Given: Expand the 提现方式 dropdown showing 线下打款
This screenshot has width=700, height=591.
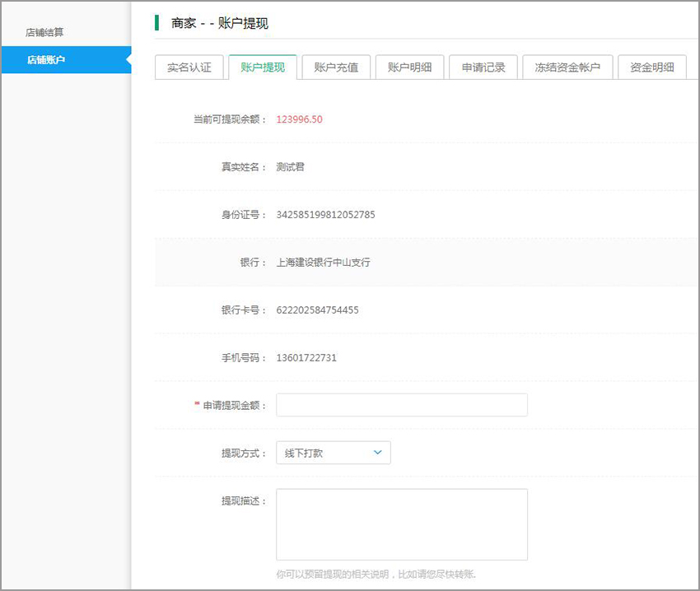Looking at the screenshot, I should (333, 453).
